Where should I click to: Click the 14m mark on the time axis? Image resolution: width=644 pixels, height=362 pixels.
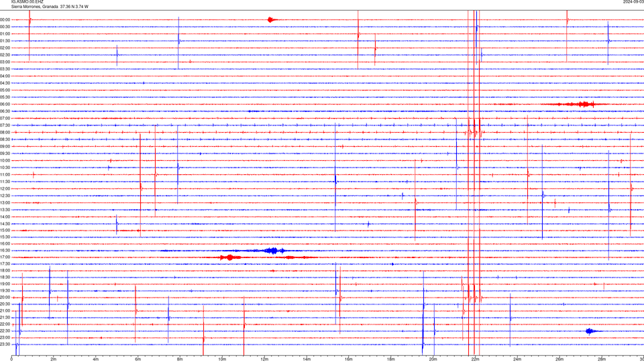pos(307,359)
